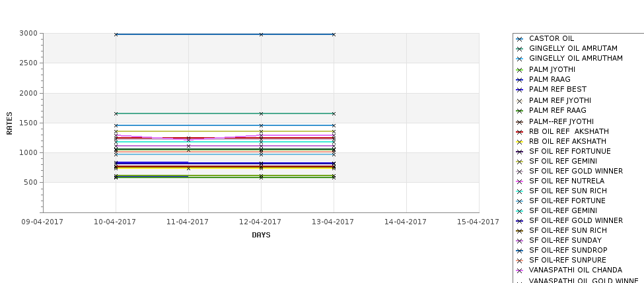Viewport: 644px width, 283px height.
Task: Select the GINGELLY OIL AMRUTAM legend entry
Action: 573,48
